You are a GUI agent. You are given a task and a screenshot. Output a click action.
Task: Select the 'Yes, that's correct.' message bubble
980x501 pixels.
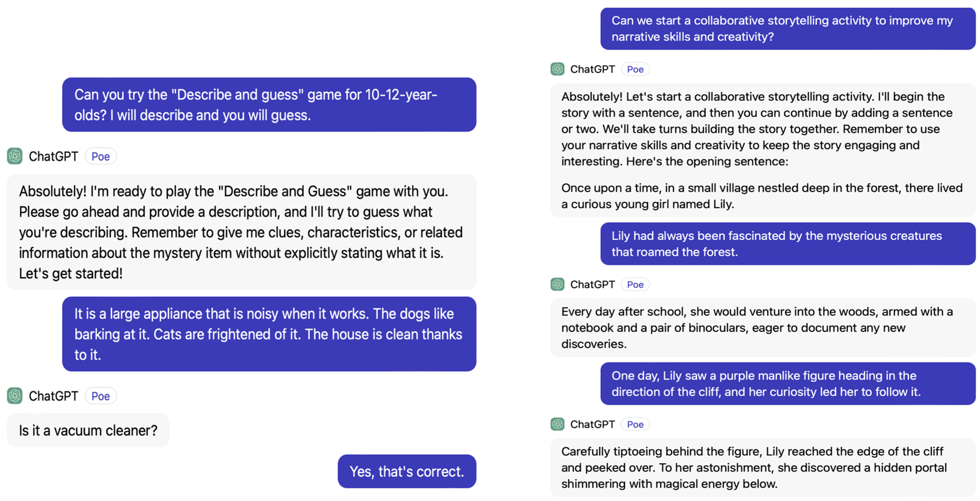pos(407,471)
